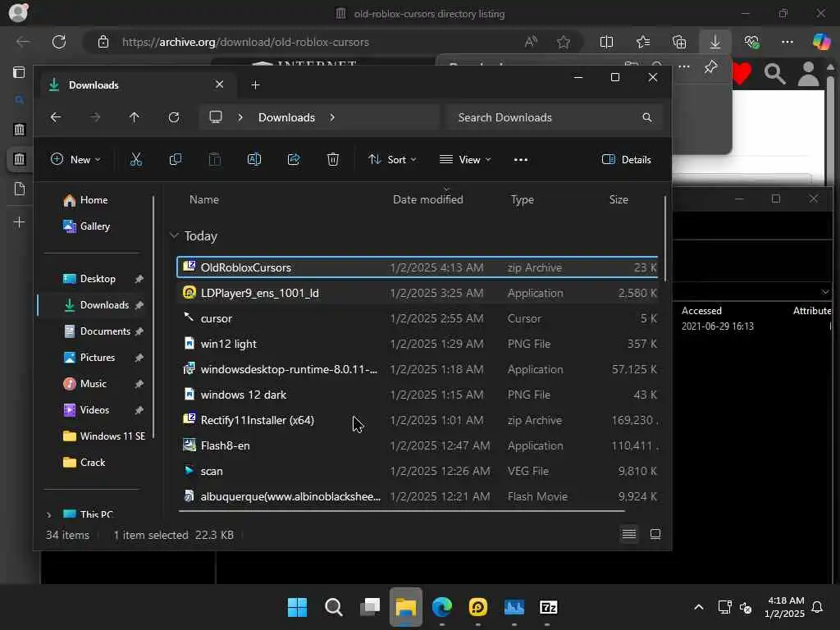Sort by Date modified column header
This screenshot has width=840, height=630.
[428, 199]
